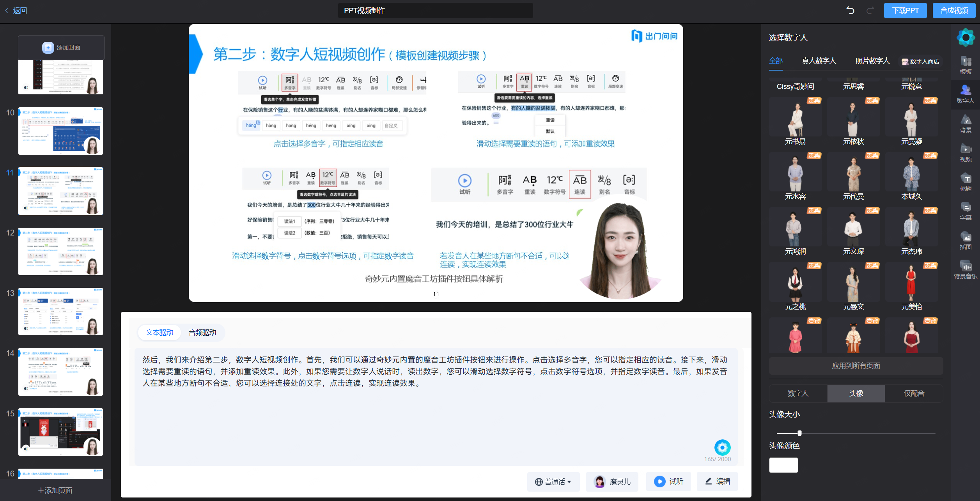Select the 元依秋 digital human

[x=853, y=121]
